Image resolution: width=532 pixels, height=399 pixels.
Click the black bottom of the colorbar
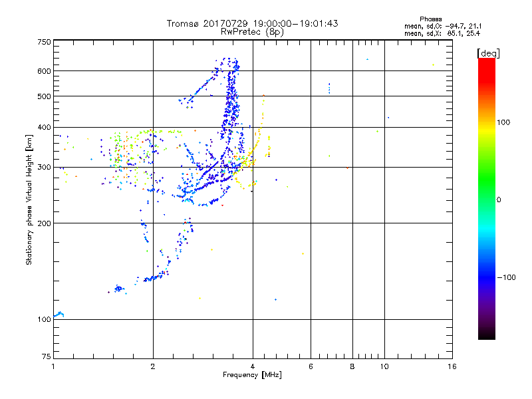pyautogui.click(x=487, y=334)
